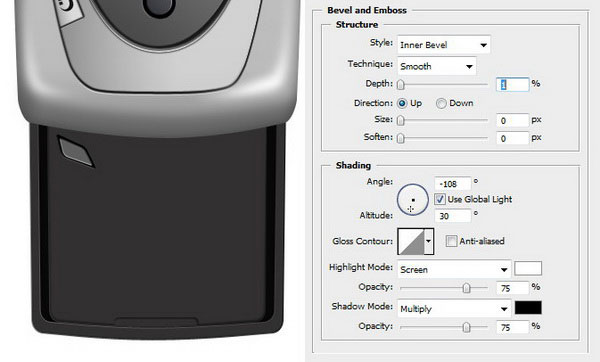This screenshot has height=362, width=600.
Task: Open the Style dropdown showing Inner Bevel
Action: pos(443,45)
